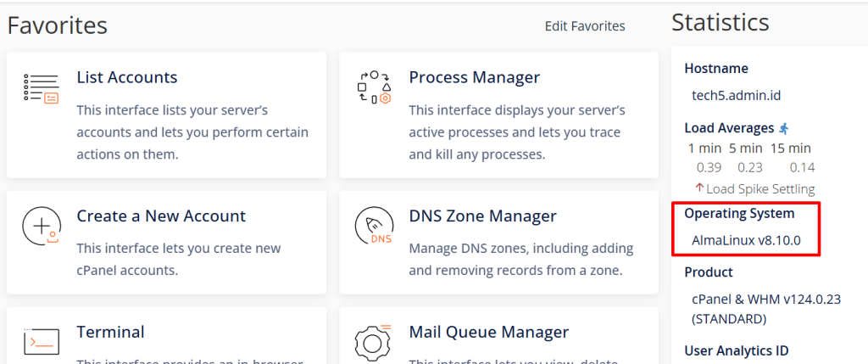Click the Load Averages label

[x=729, y=128]
